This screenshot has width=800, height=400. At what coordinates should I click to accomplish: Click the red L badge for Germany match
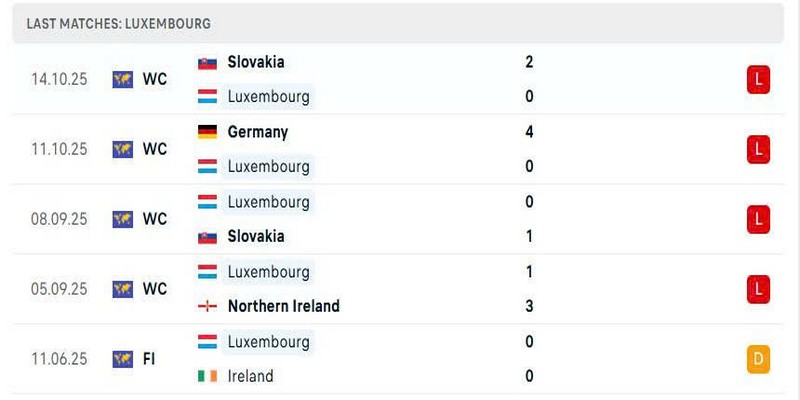[x=758, y=149]
